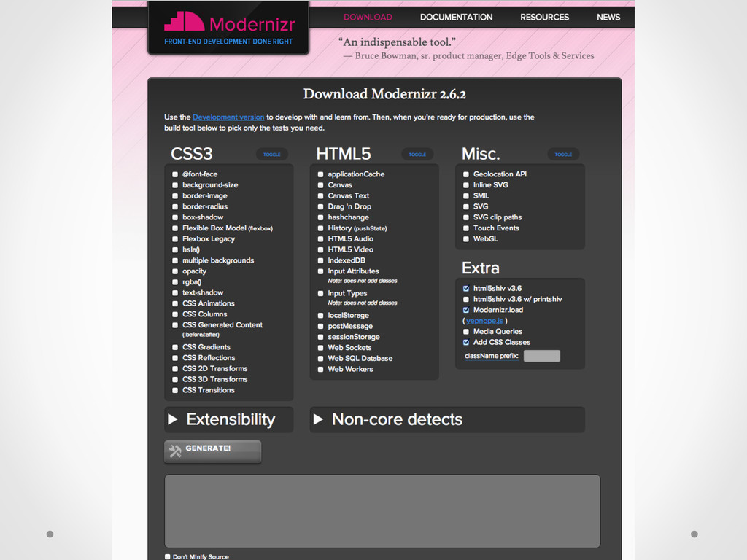Tick the hashchange checkbox

click(321, 217)
